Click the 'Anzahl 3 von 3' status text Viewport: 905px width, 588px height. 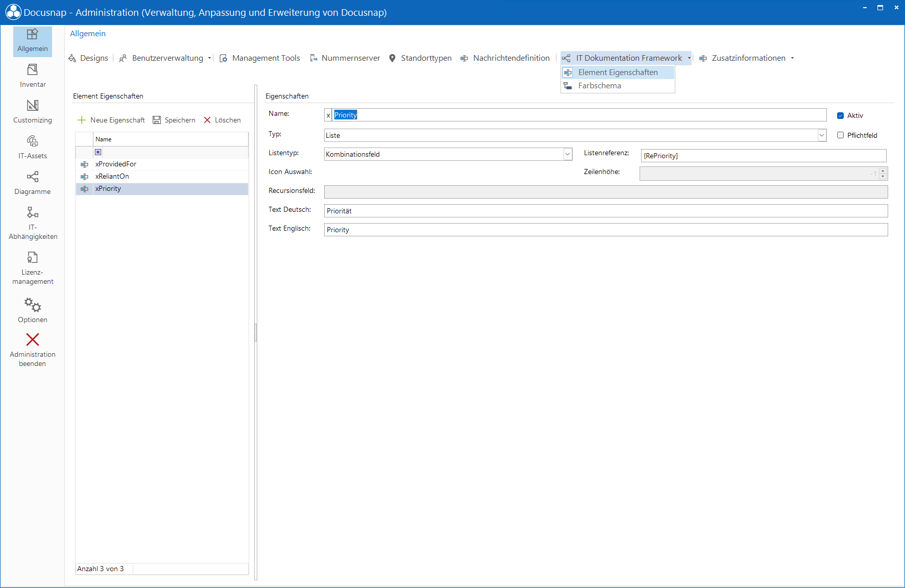pos(101,569)
